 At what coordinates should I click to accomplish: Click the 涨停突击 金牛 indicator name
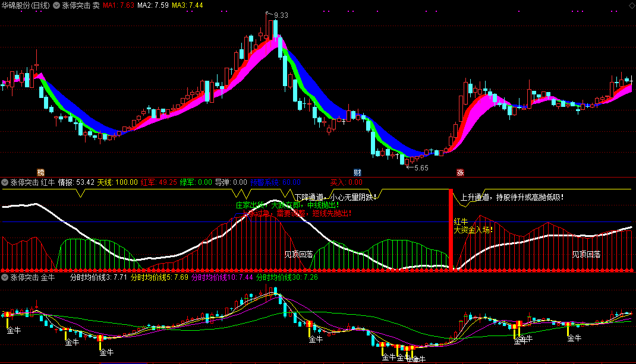point(33,277)
